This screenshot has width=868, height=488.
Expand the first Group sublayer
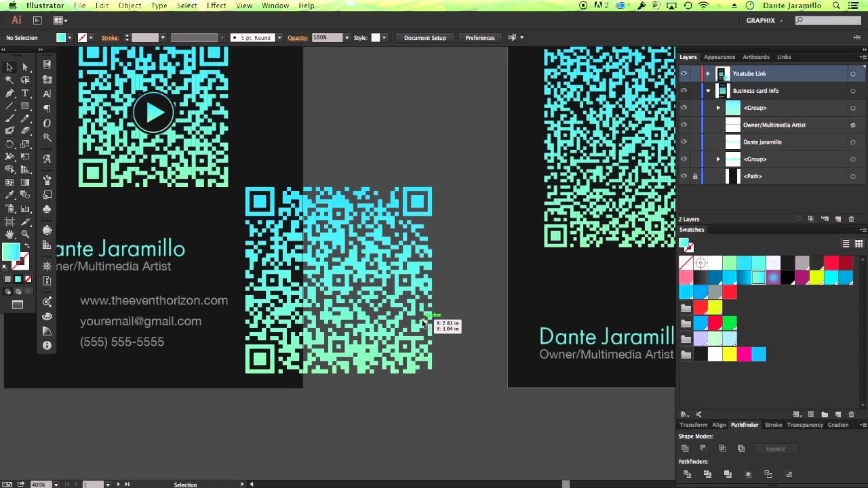(x=718, y=108)
